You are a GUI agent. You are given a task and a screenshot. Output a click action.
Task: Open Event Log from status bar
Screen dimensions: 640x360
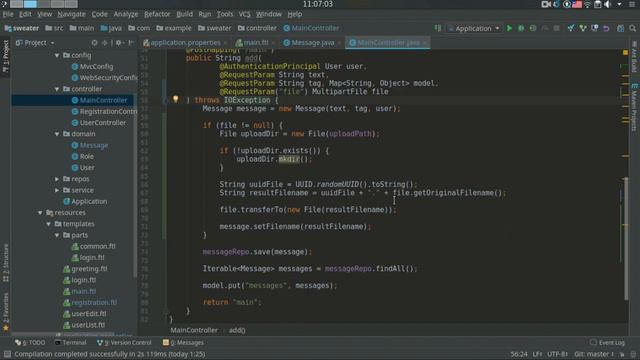coord(607,342)
